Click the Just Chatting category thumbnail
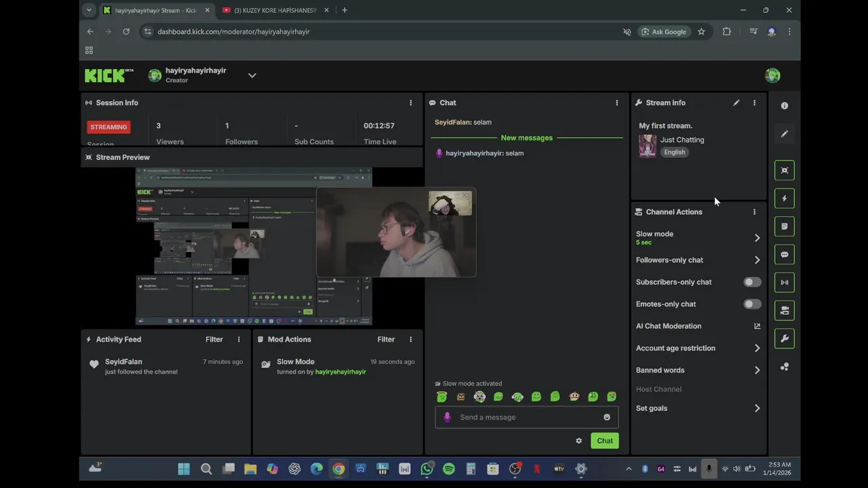Viewport: 868px width, 488px height. (x=648, y=146)
